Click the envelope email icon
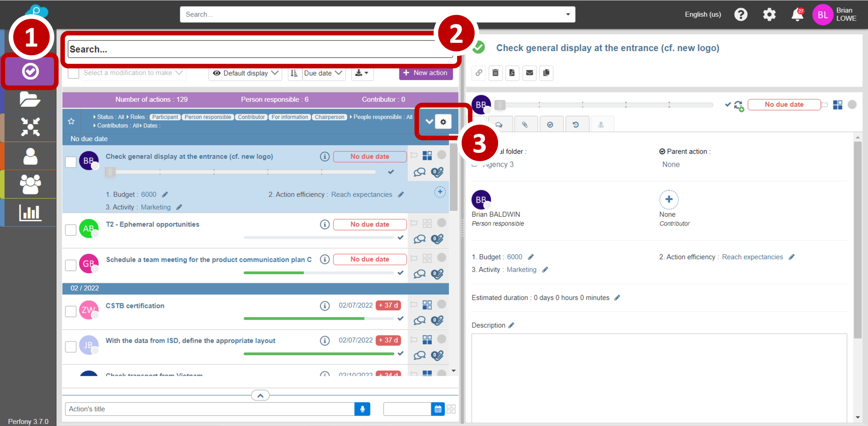The image size is (868, 426). pos(529,73)
